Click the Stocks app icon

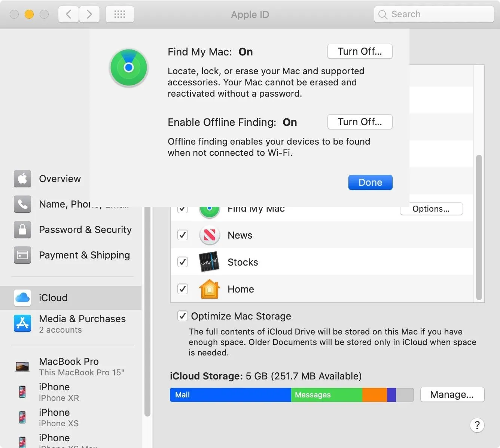(x=209, y=262)
